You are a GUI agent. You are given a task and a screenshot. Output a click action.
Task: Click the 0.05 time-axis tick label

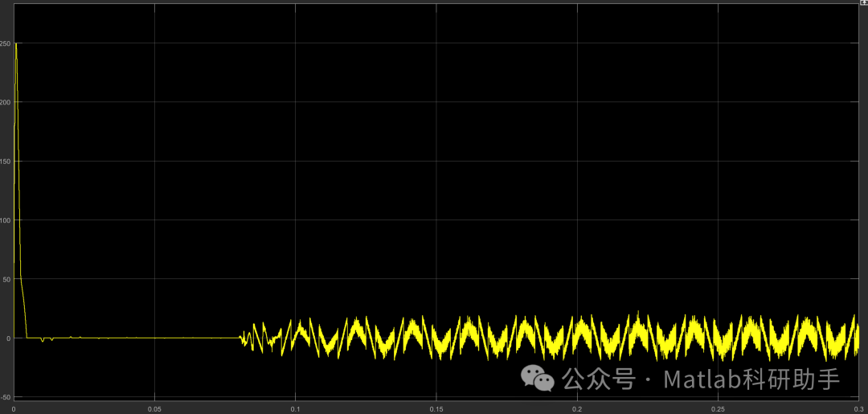(154, 409)
